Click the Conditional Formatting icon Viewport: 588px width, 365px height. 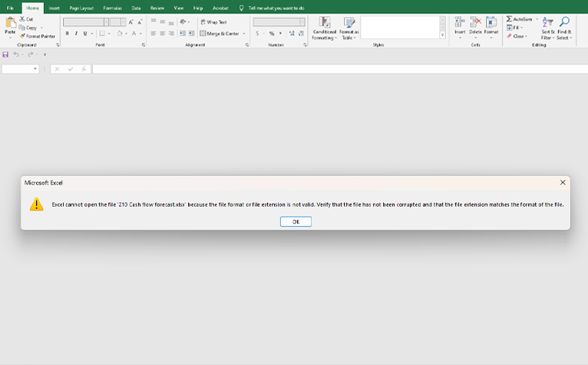pos(325,22)
